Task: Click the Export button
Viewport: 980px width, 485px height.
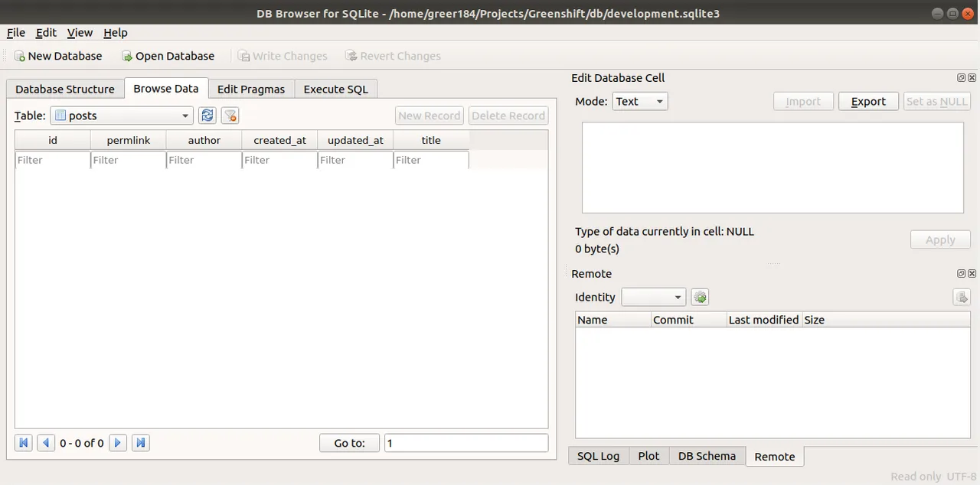Action: click(869, 101)
